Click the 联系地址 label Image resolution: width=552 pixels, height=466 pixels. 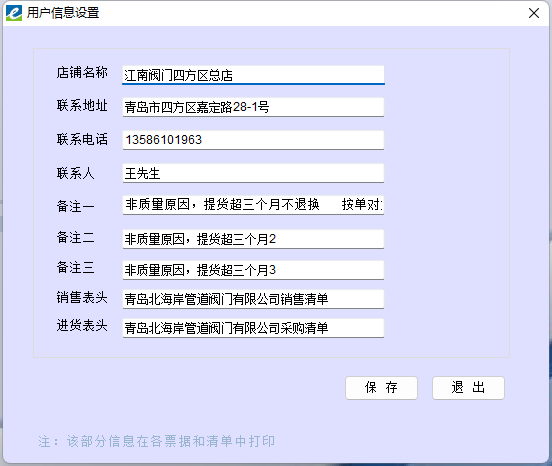click(82, 105)
